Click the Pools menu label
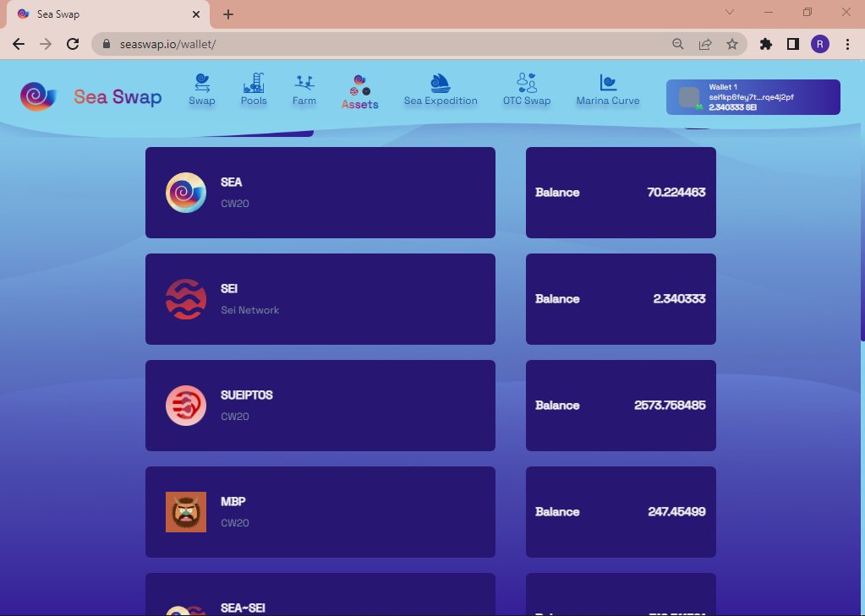The width and height of the screenshot is (865, 616). coord(254,101)
